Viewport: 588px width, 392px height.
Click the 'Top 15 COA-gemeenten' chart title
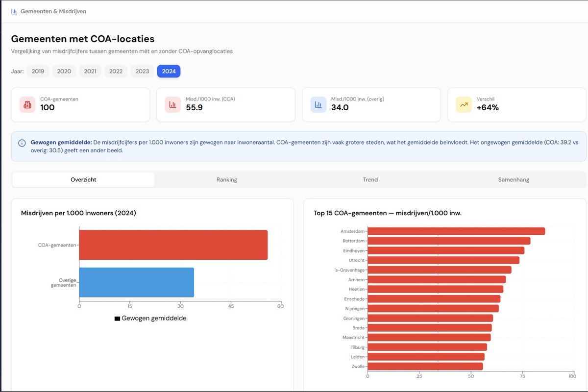click(388, 213)
